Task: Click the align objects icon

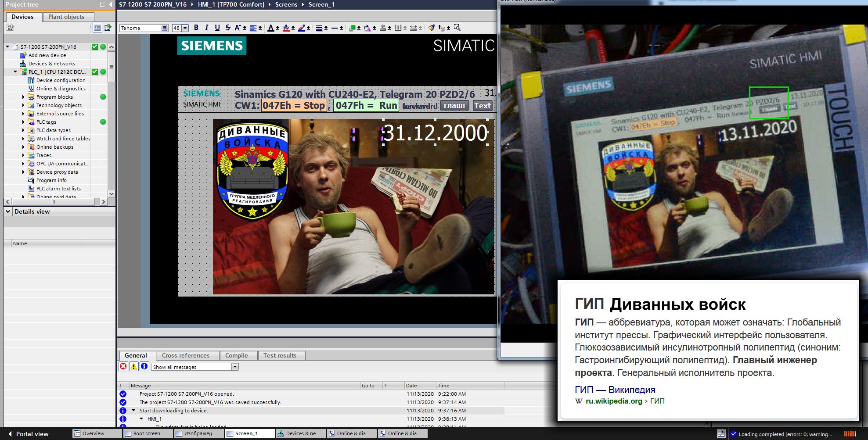Action: point(382,28)
